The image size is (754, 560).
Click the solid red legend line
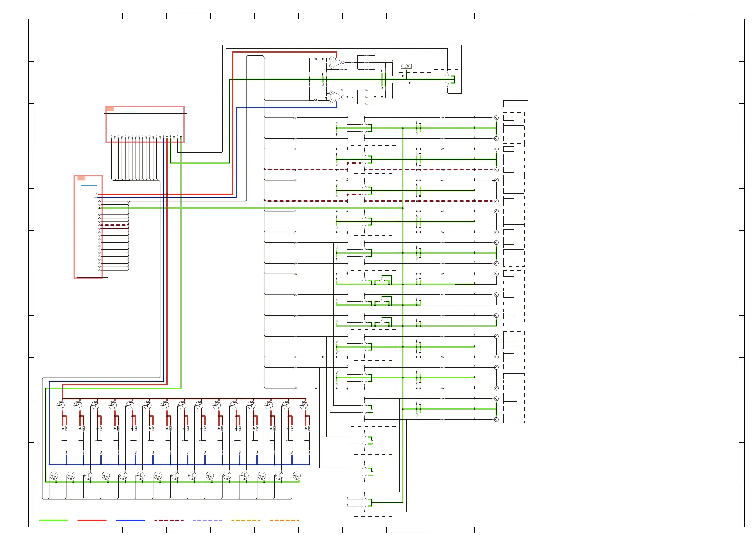point(92,520)
